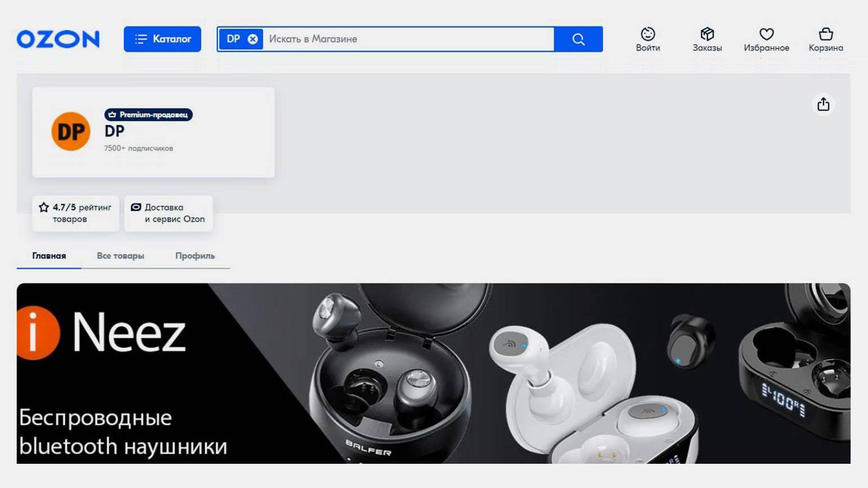The height and width of the screenshot is (488, 868).
Task: Open the Каталог menu
Action: coord(162,39)
